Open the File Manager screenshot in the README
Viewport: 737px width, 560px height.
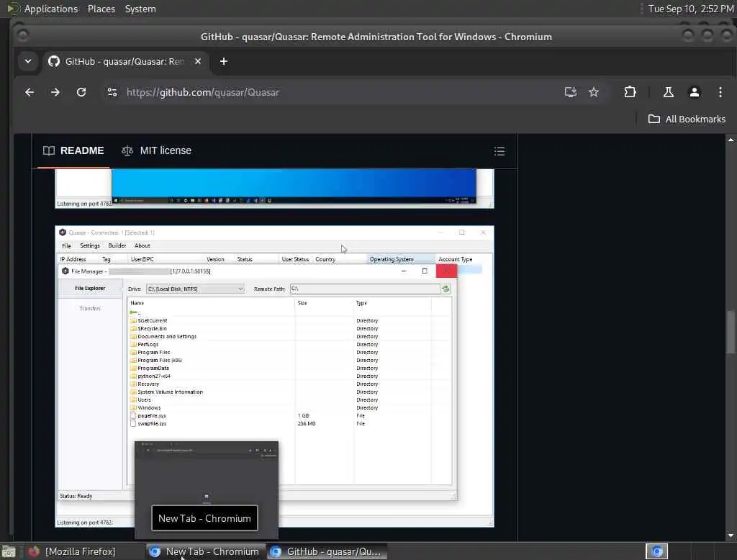tap(274, 376)
